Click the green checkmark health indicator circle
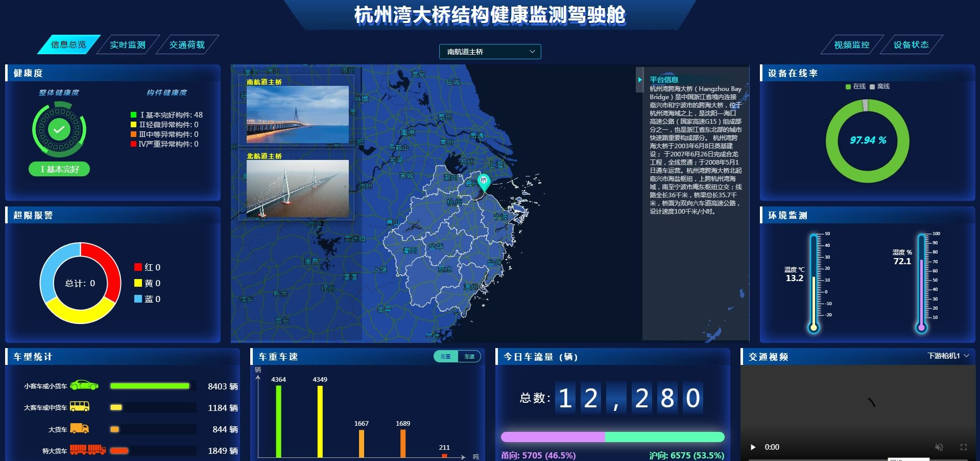 (59, 128)
